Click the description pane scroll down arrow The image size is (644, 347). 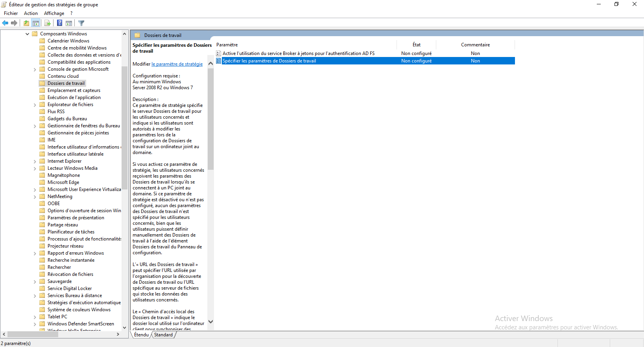(210, 321)
